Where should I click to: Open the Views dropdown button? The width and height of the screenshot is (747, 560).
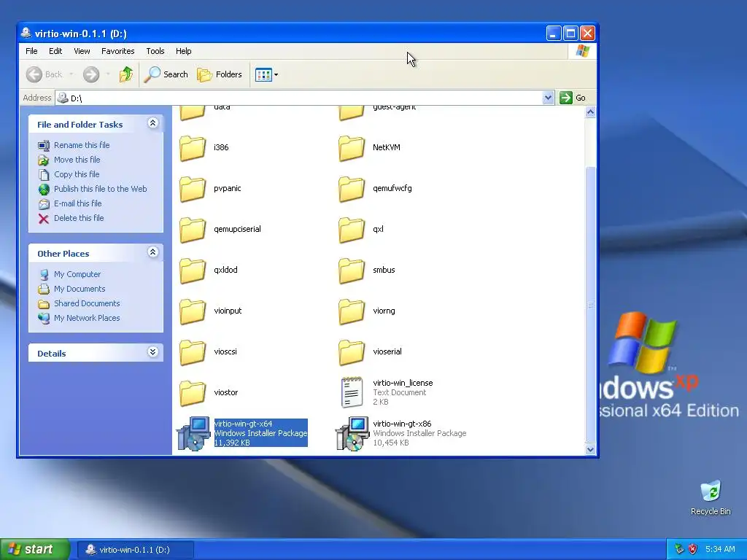point(266,74)
